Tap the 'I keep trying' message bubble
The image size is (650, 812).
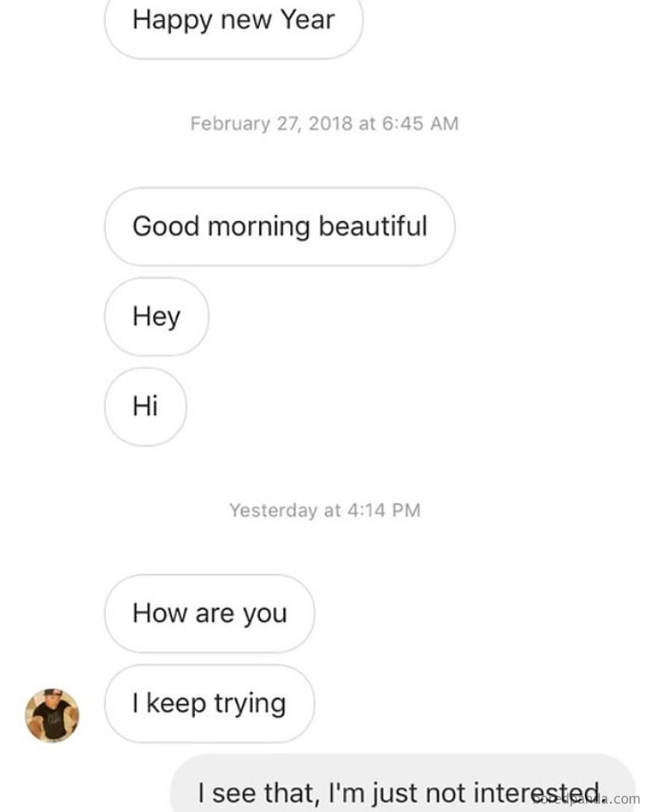[209, 704]
